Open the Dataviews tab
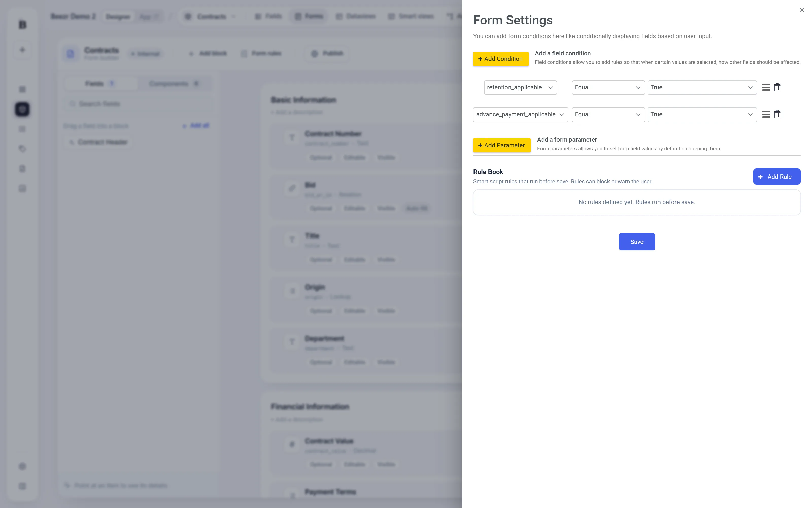Viewport: 812px width, 508px height. 356,16
